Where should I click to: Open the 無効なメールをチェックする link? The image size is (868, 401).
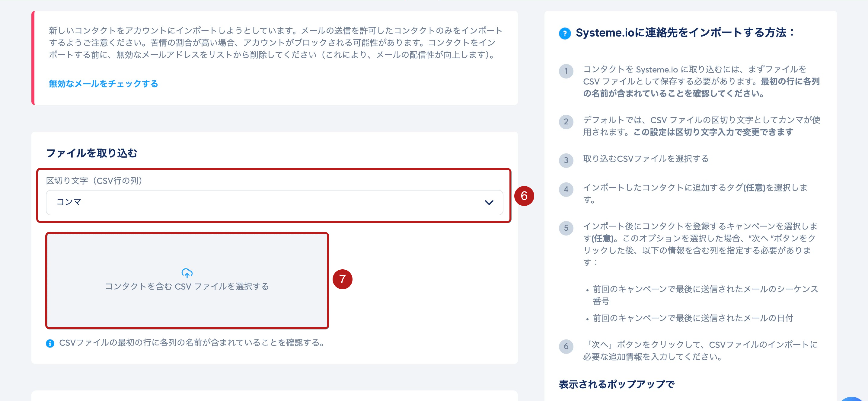point(104,84)
